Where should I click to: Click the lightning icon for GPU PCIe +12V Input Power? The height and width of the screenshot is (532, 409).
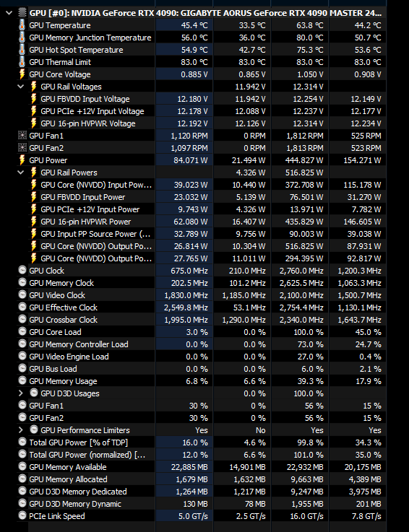coord(34,209)
